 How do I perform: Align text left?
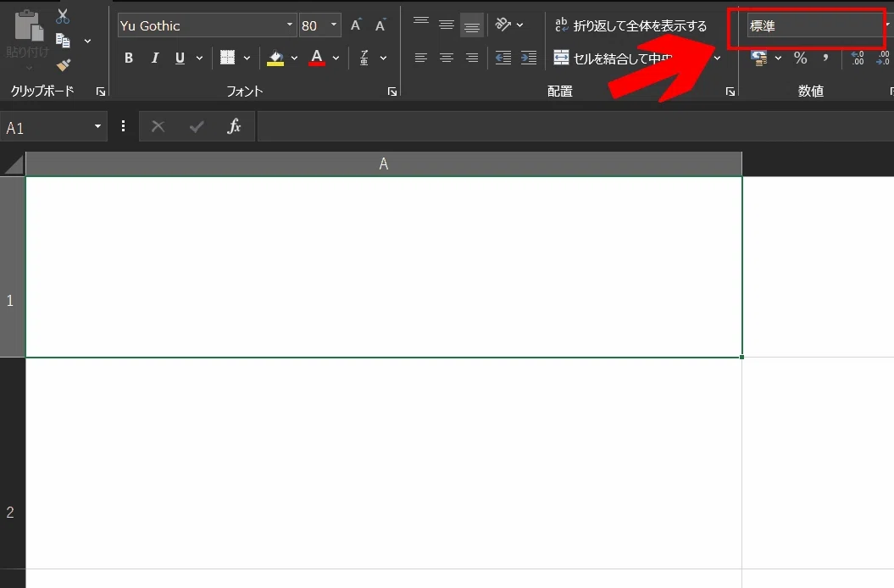pos(421,58)
